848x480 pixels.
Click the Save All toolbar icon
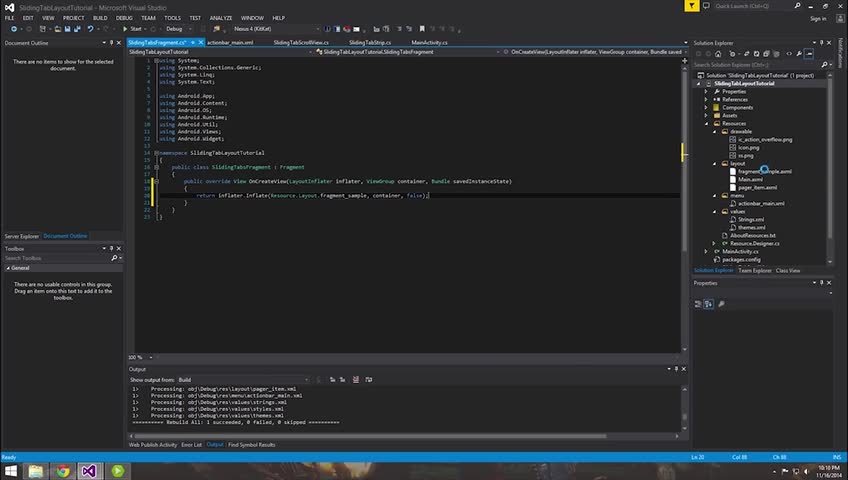coord(77,29)
